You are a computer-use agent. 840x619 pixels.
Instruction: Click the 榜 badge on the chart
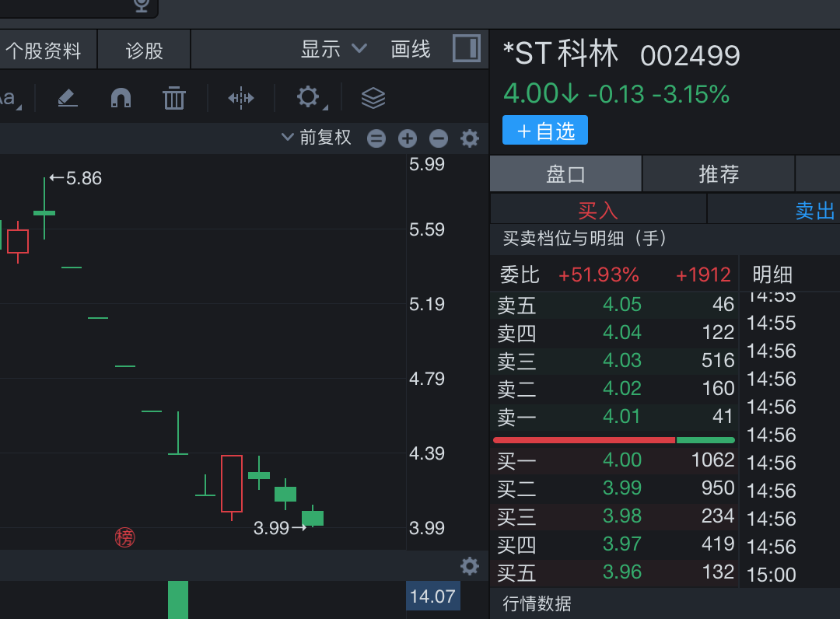(124, 537)
